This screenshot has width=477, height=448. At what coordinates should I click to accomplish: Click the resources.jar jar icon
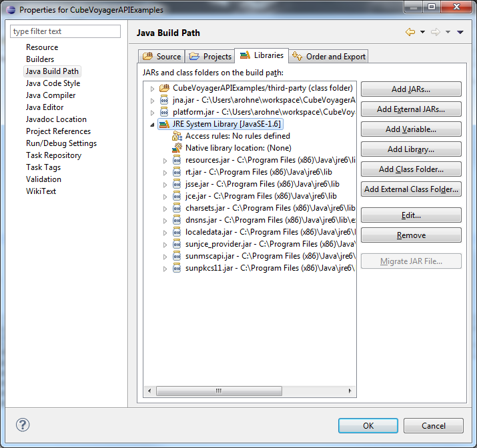pyautogui.click(x=177, y=160)
